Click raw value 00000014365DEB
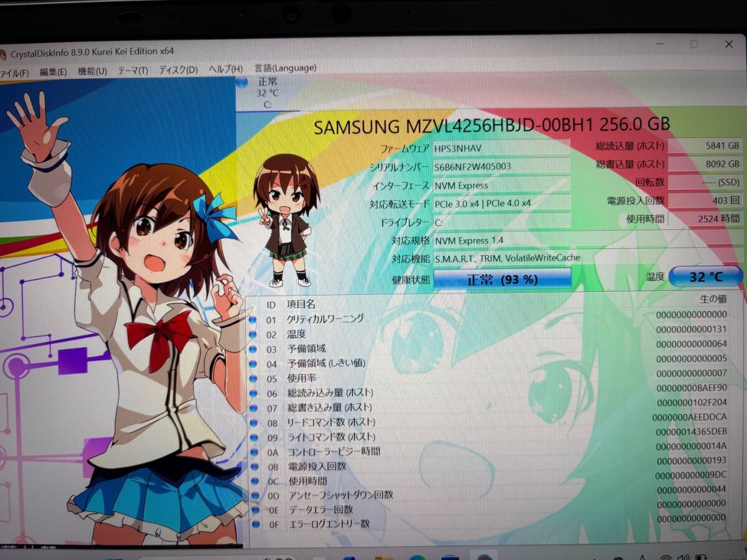 tap(691, 431)
